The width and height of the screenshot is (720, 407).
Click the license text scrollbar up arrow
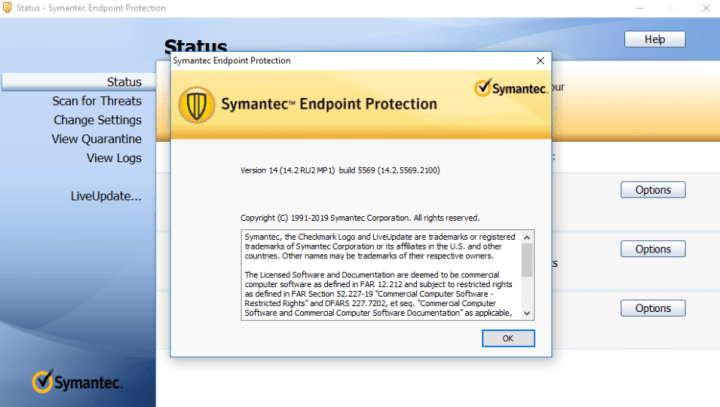[527, 237]
